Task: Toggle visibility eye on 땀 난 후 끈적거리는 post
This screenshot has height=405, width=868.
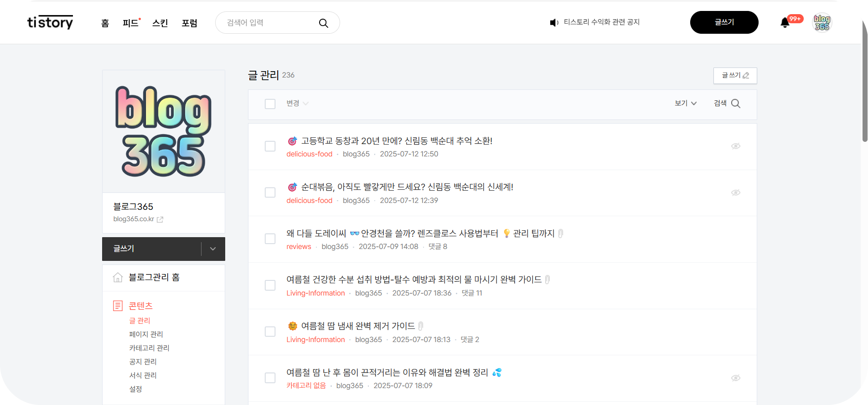Action: [x=736, y=378]
